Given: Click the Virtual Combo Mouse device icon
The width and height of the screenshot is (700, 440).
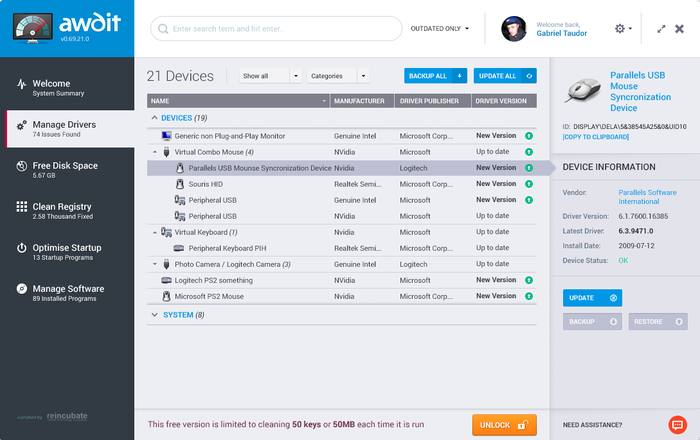Looking at the screenshot, I should click(167, 152).
